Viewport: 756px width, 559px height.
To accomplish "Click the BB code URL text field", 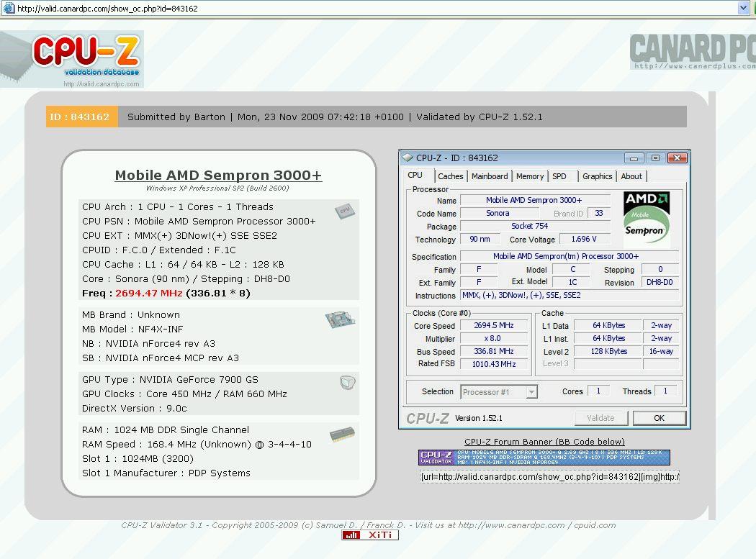I will [549, 476].
